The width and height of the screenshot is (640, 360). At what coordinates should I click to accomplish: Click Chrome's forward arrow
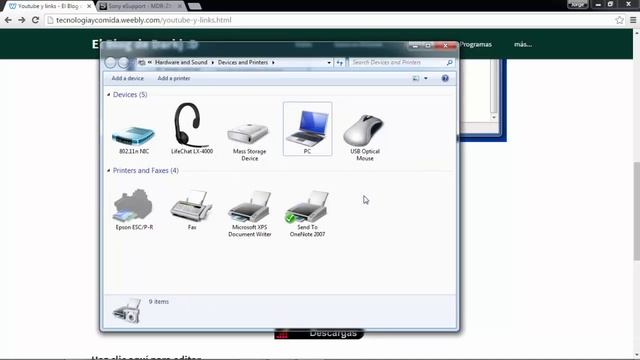pos(22,20)
